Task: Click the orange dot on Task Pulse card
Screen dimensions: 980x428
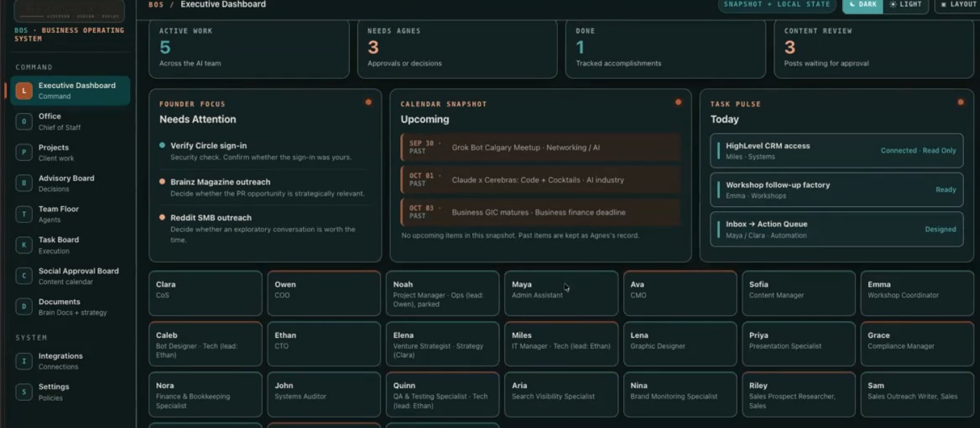Action: 960,102
